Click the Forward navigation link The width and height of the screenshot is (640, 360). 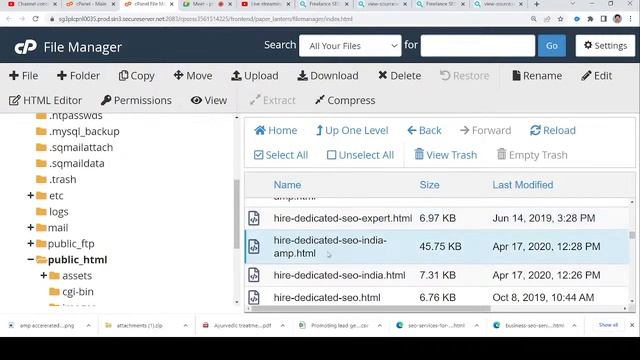[485, 131]
